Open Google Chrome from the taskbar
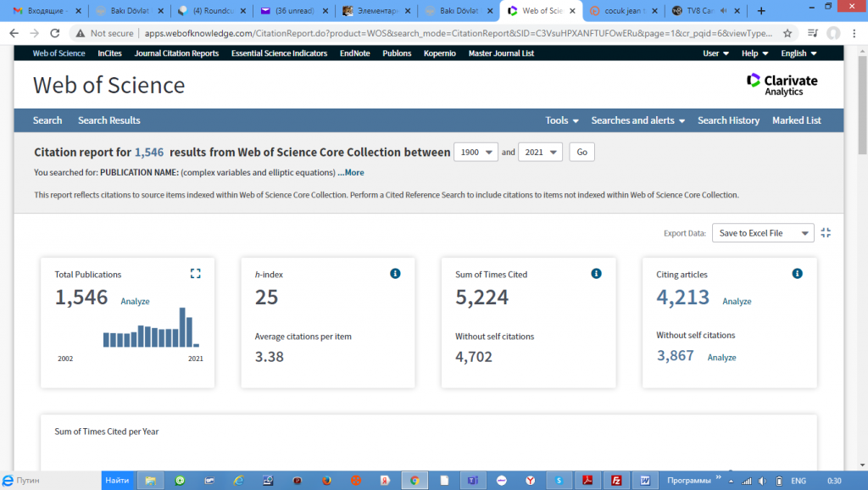This screenshot has width=868, height=490. click(x=414, y=480)
